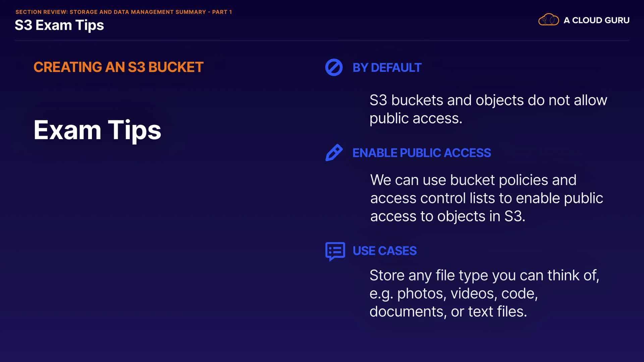Click the text about buckets not allowing public access
This screenshot has width=644, height=362.
point(488,101)
